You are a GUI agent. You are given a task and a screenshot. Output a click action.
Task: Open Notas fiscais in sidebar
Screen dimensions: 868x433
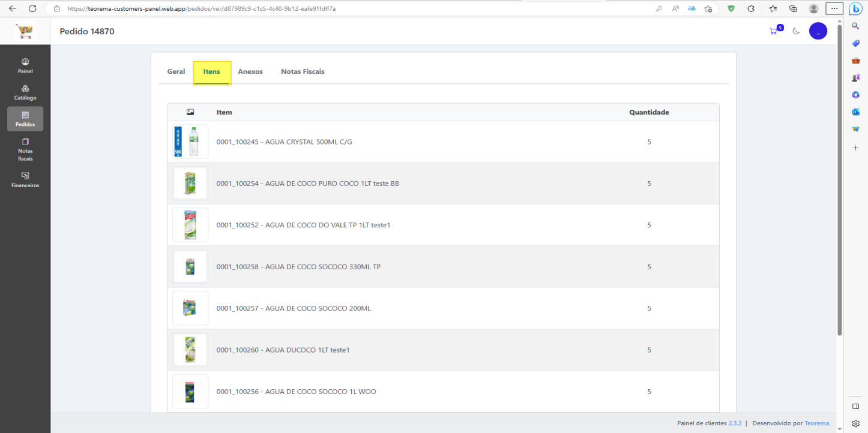[x=25, y=149]
